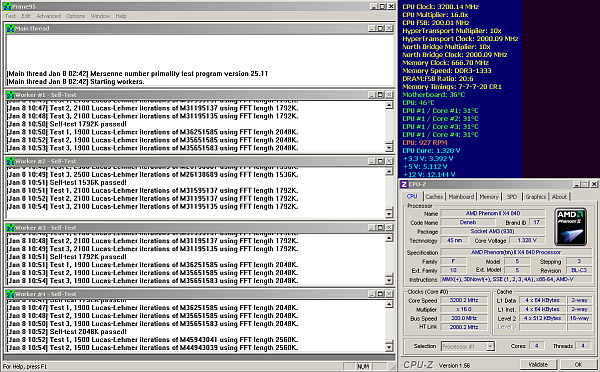Click the L1 Data cache value field
600x372 pixels.
[542, 300]
